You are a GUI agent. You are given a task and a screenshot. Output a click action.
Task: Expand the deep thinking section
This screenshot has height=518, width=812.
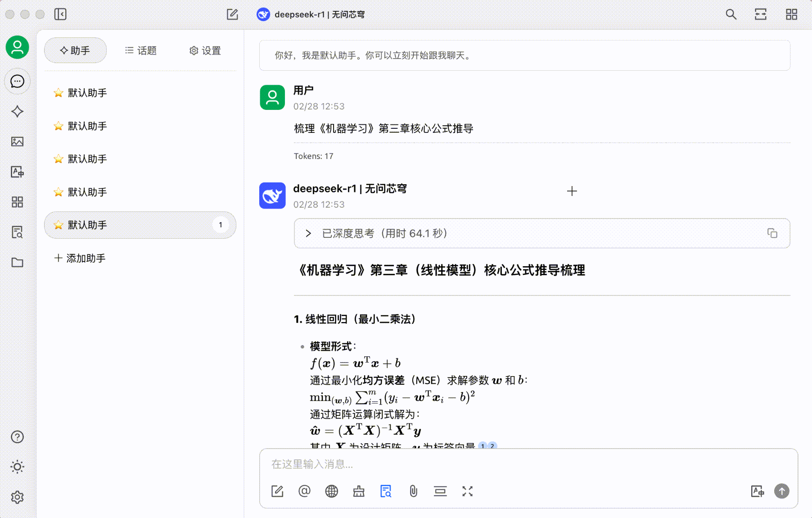[x=308, y=233]
